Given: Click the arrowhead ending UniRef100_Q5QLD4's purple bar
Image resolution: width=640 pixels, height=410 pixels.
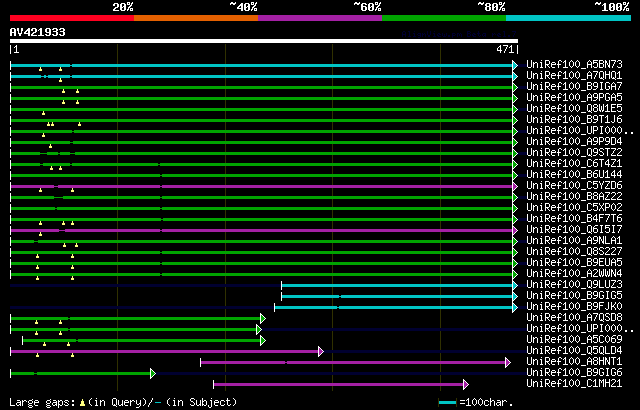Looking at the screenshot, I should [321, 351].
